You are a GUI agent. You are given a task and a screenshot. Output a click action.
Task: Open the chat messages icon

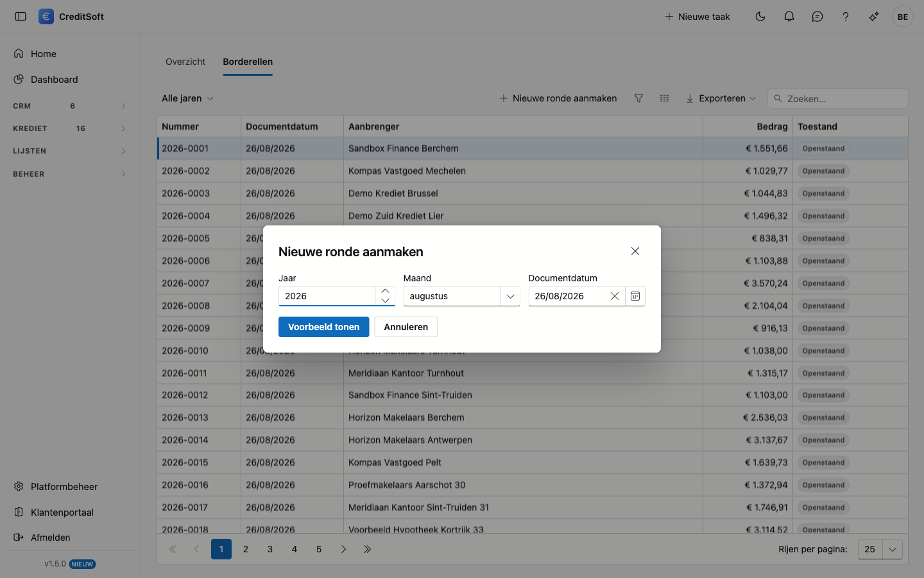tap(817, 17)
